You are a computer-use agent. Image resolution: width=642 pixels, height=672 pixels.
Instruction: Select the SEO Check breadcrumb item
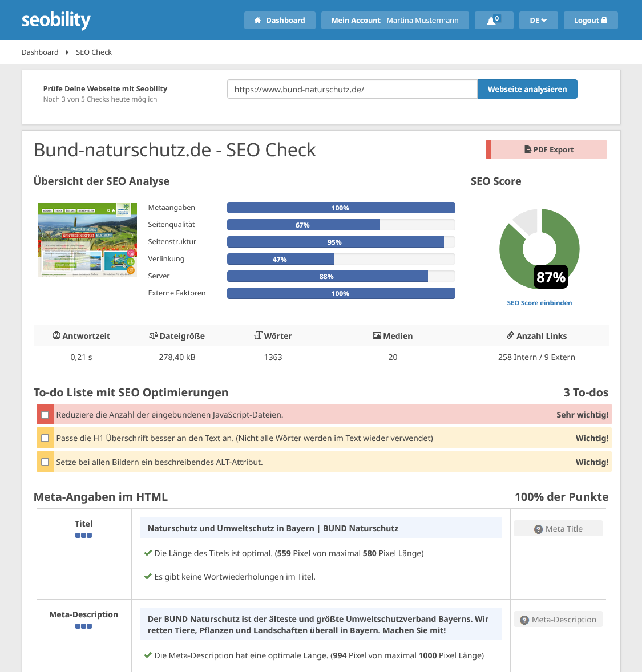pos(94,52)
